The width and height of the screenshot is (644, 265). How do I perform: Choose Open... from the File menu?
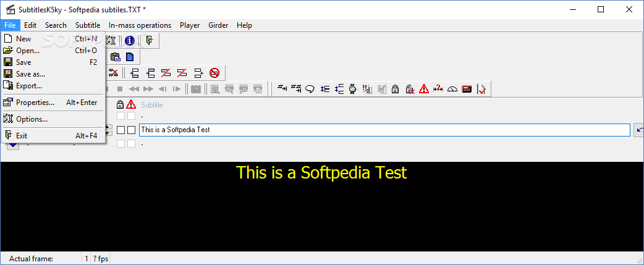53,51
